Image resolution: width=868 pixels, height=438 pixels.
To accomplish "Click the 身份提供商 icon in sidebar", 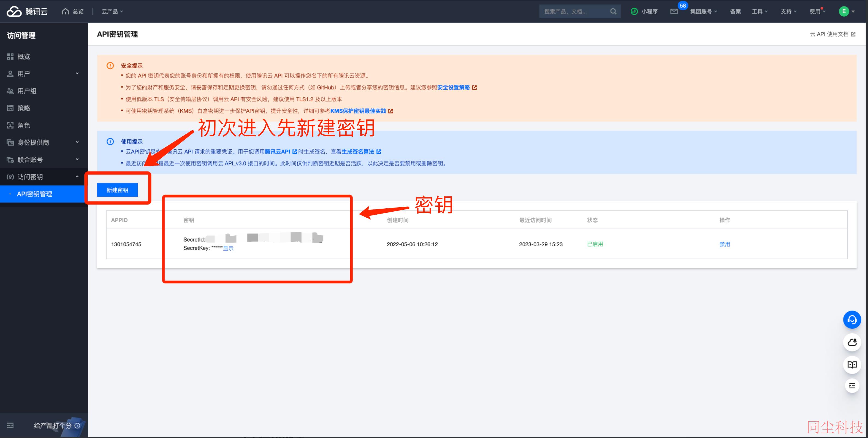I will (10, 143).
